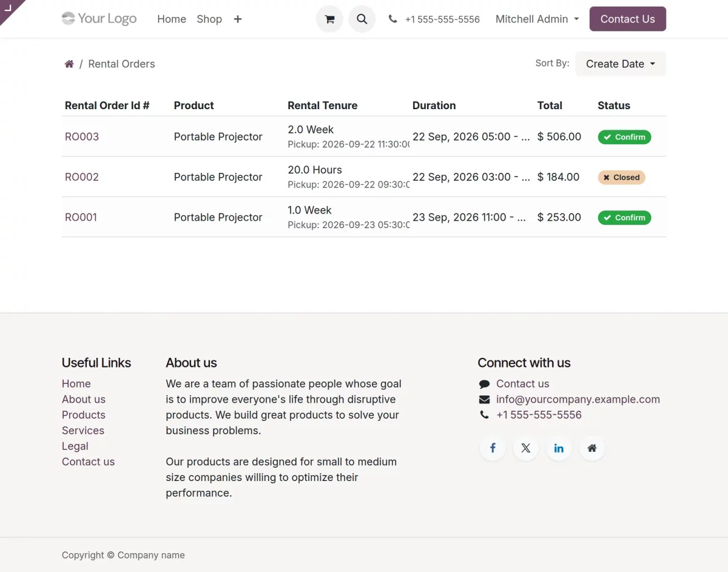The height and width of the screenshot is (572, 728).
Task: Click the envelope icon in footer
Action: pos(484,400)
